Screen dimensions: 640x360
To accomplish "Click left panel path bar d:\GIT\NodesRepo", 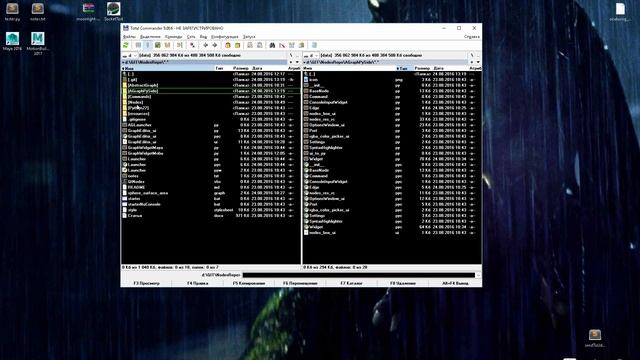I will (x=204, y=62).
